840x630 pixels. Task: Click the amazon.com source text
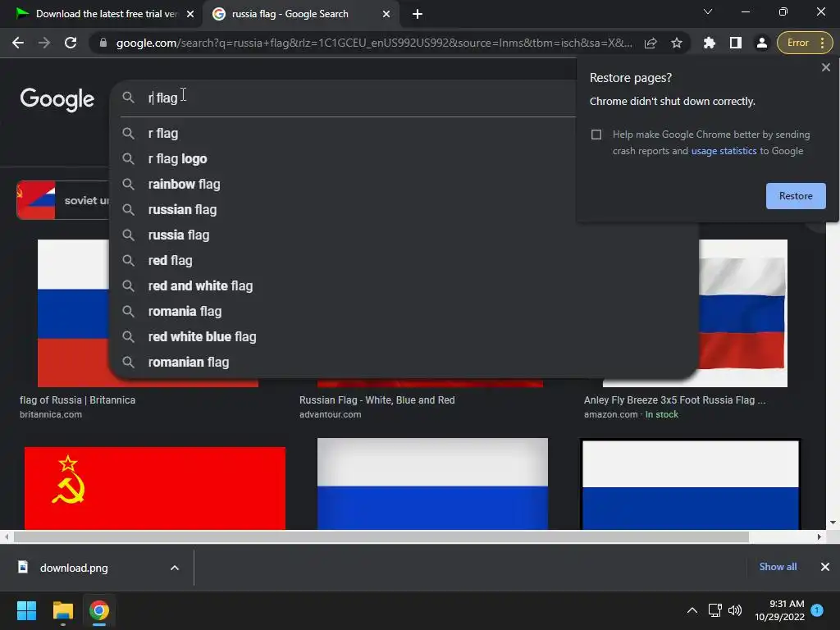tap(610, 414)
